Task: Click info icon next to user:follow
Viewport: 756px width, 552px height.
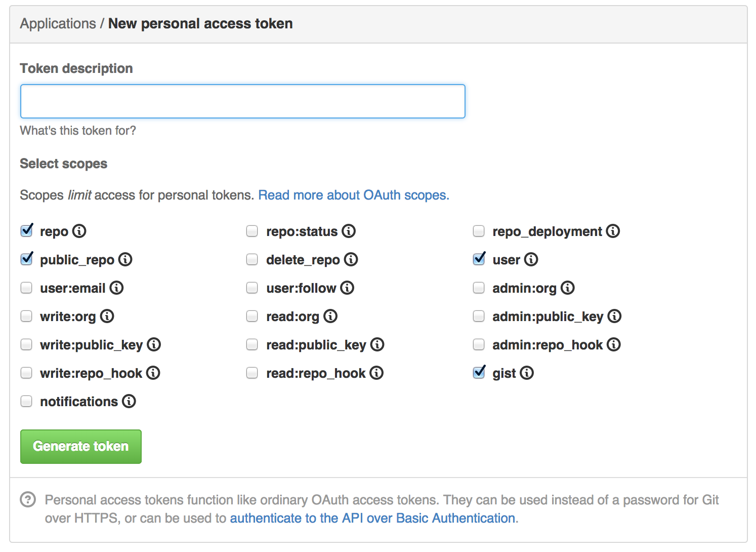Action: tap(347, 288)
